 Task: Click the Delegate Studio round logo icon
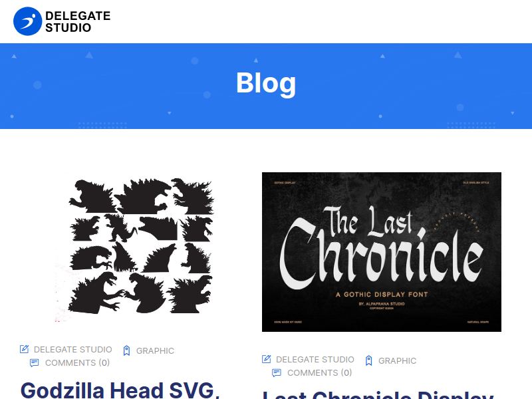coord(27,21)
